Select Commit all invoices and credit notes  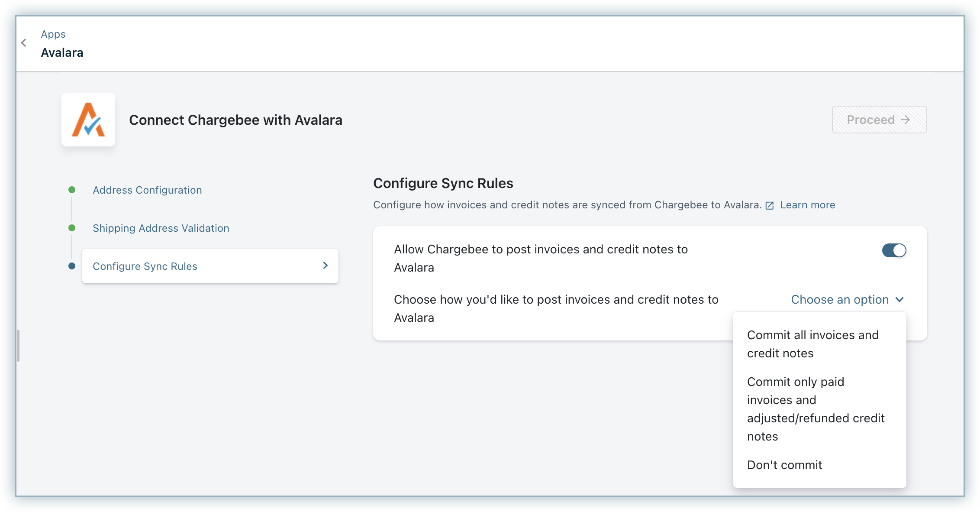tap(812, 344)
